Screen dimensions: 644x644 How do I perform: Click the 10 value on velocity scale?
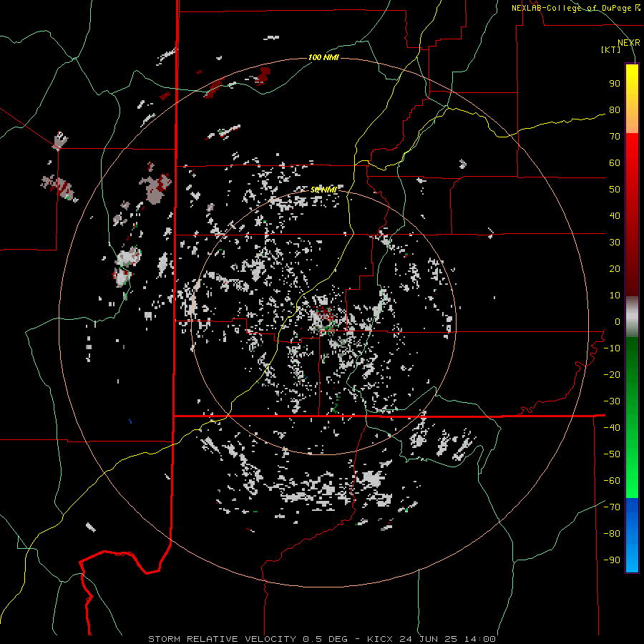tap(615, 296)
